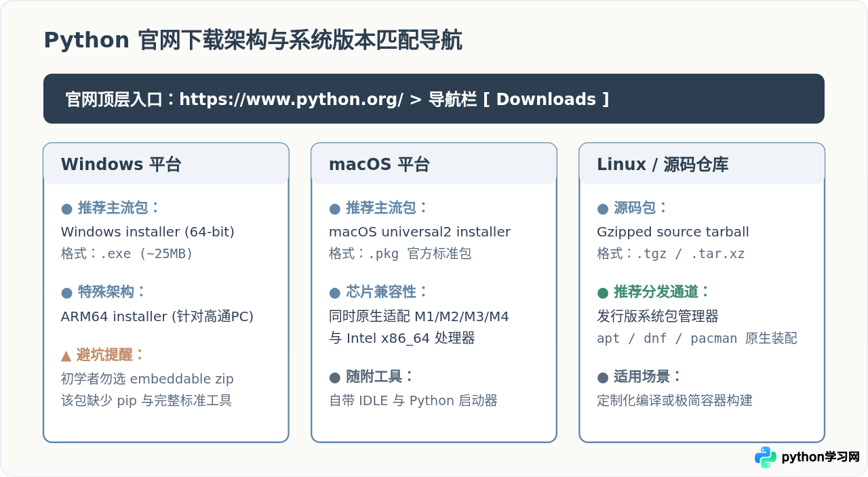Select the Windows 平台 card header
This screenshot has width=868, height=477.
(166, 164)
